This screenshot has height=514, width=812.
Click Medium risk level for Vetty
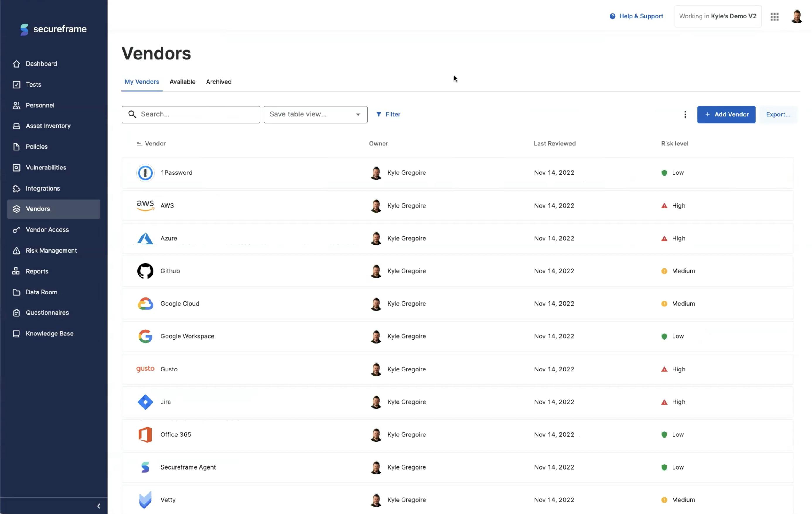[678, 500]
